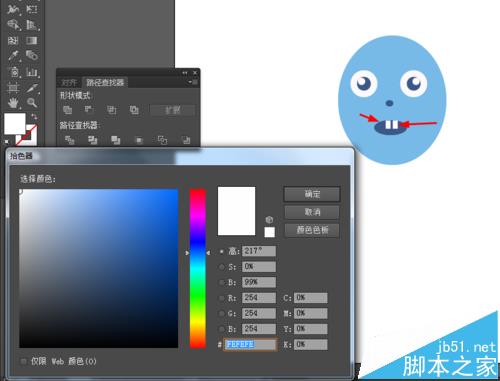
Task: Click the swap fill and stroke arrow
Action: point(34,117)
